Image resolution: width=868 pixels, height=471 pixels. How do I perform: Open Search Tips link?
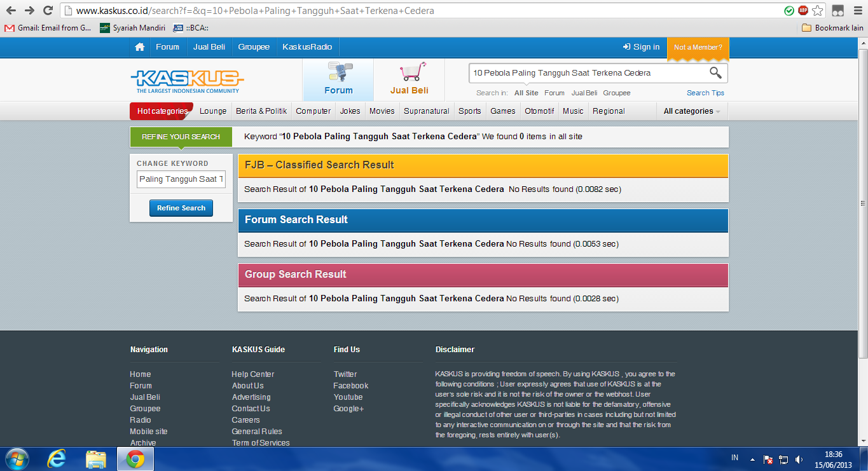tap(705, 93)
